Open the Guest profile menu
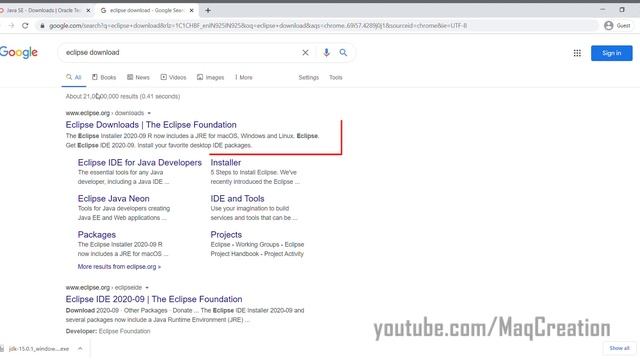Viewport: 640px width, 360px height. pyautogui.click(x=617, y=26)
